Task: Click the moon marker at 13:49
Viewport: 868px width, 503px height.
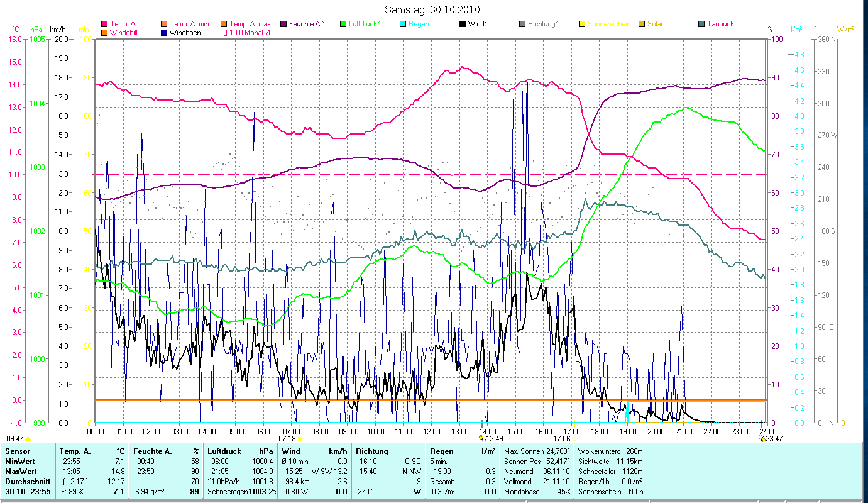Action: (x=481, y=438)
